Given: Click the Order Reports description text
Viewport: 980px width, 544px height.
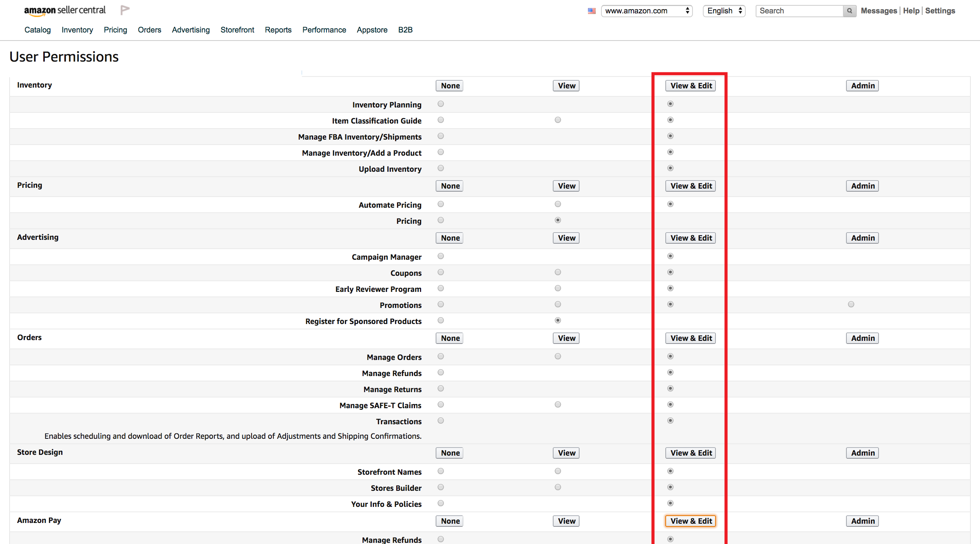Looking at the screenshot, I should coord(233,436).
